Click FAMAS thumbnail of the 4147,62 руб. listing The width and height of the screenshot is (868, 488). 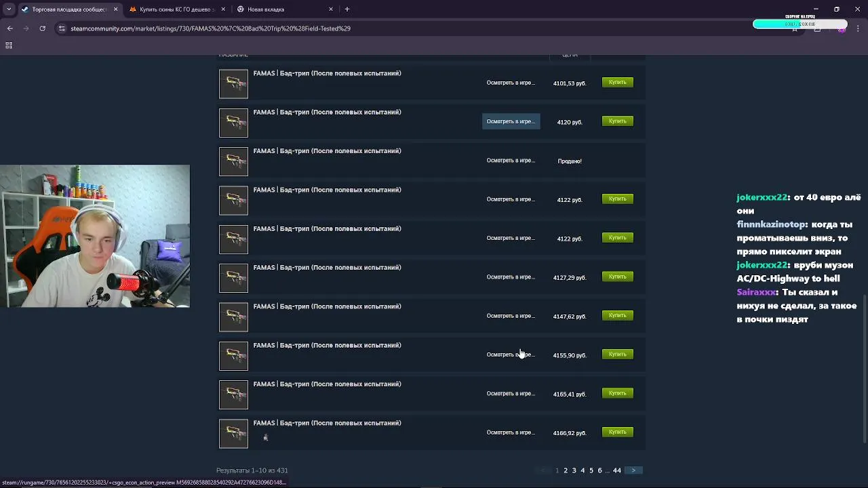(x=233, y=317)
